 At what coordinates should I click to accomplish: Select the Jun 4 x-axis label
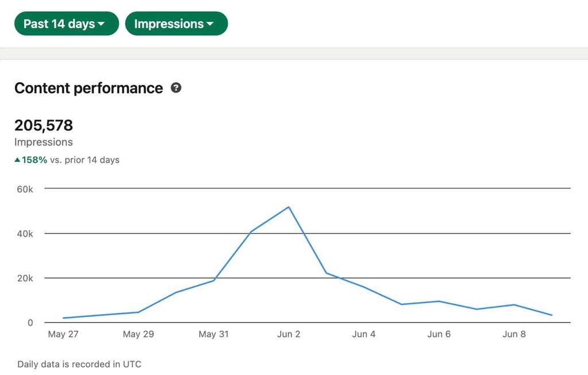[x=363, y=334]
